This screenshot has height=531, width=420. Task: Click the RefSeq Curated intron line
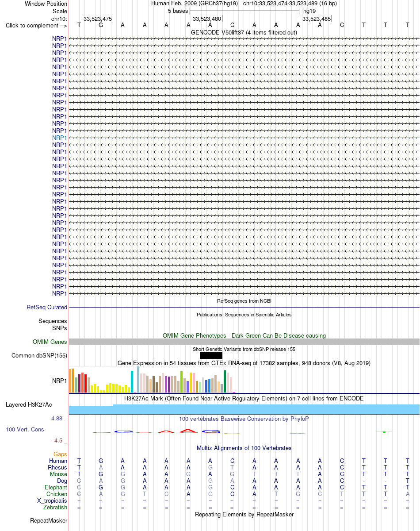click(244, 307)
